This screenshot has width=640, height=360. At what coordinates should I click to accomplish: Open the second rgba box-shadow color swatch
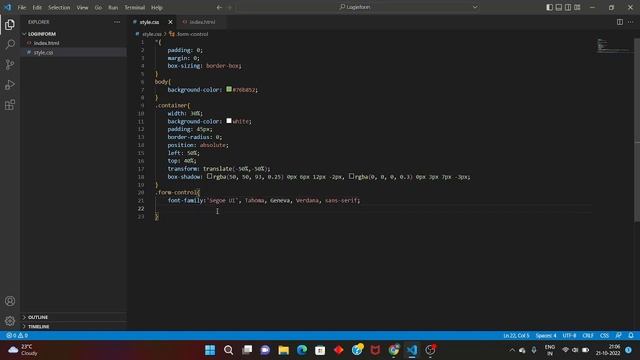pos(351,176)
